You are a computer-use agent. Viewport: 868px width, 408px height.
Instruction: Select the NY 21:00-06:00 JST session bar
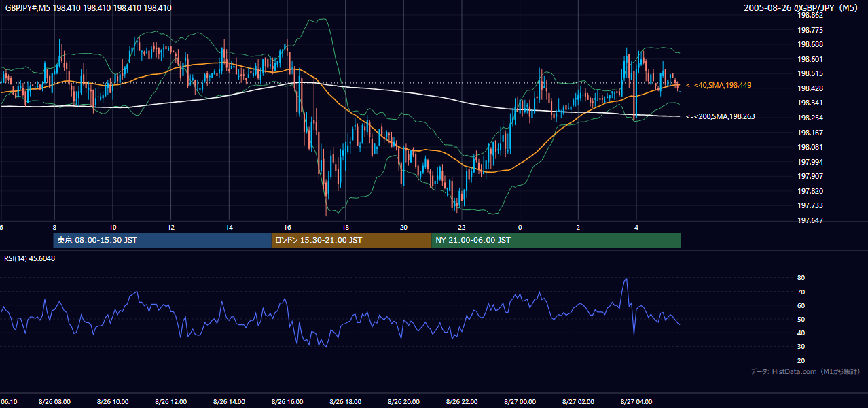pos(556,240)
